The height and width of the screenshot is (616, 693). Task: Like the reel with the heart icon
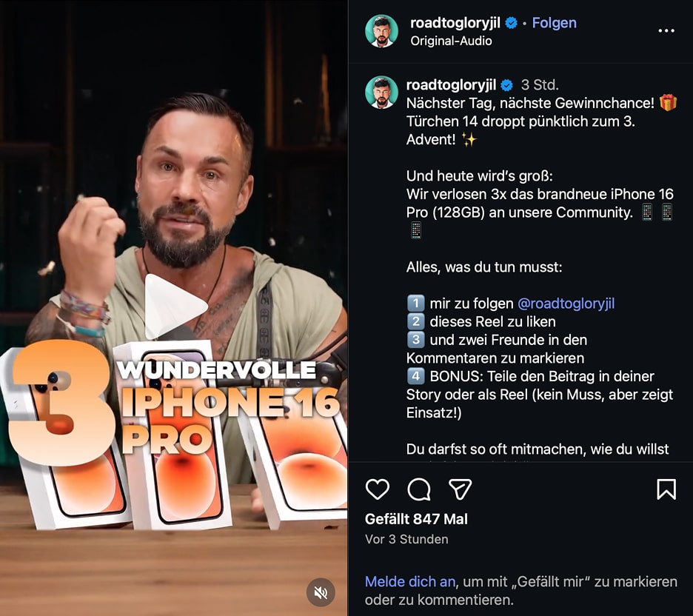[x=378, y=489]
